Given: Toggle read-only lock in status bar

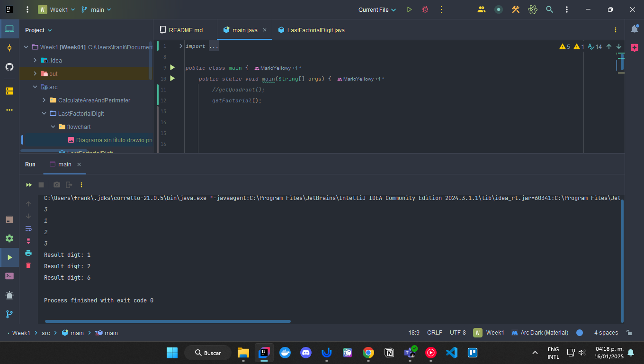Looking at the screenshot, I should 629,333.
